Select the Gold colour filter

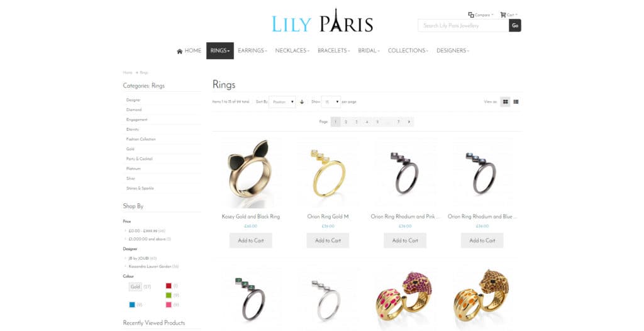coord(135,286)
